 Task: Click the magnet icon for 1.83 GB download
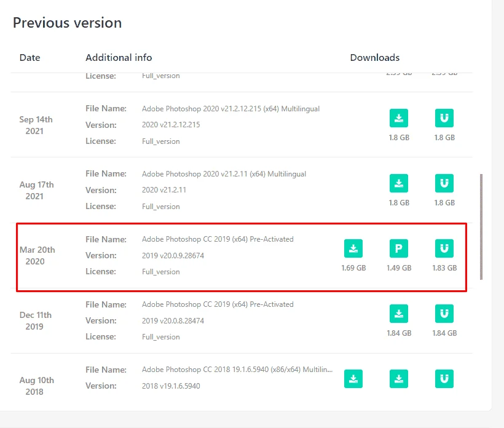pos(444,248)
